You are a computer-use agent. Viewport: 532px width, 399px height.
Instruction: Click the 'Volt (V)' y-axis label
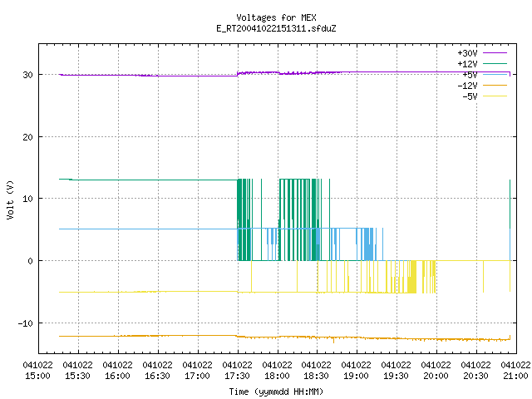click(10, 199)
